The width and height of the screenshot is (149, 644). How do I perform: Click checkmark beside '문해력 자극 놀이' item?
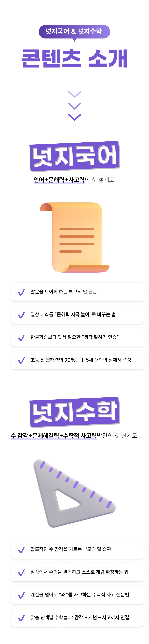tap(21, 315)
